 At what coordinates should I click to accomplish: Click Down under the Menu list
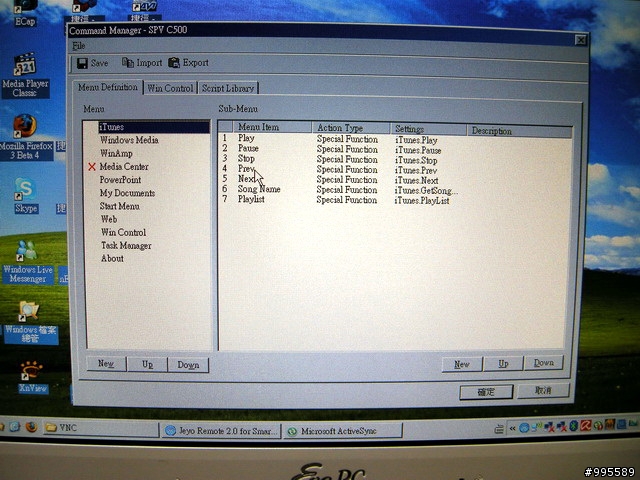pos(188,365)
